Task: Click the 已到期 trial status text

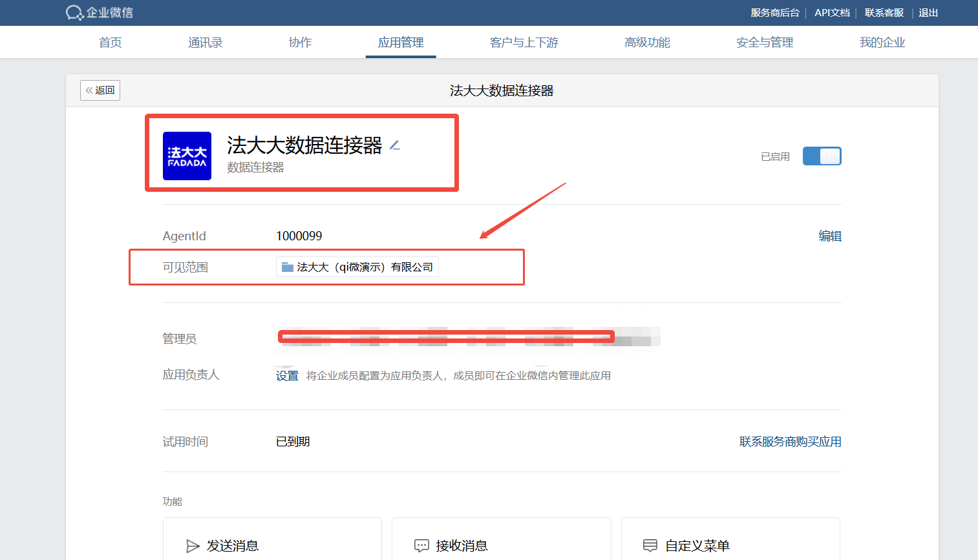Action: 293,442
